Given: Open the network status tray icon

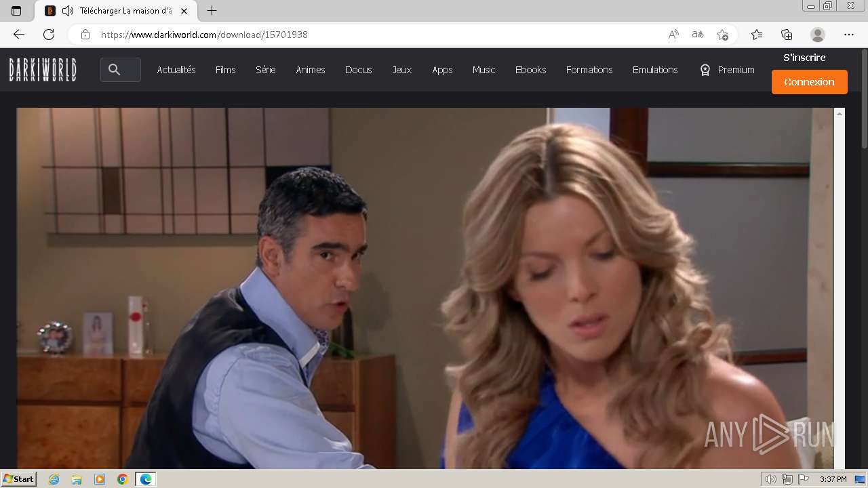Looking at the screenshot, I should 787,479.
